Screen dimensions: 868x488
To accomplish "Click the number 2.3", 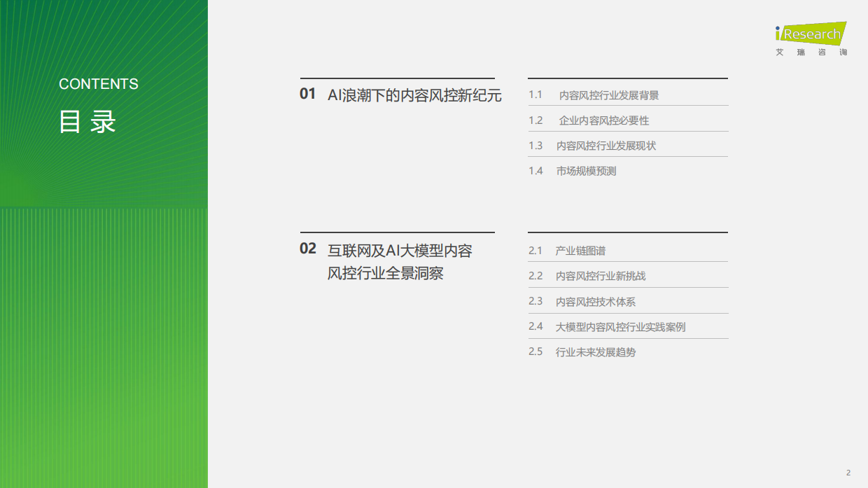I will (535, 301).
